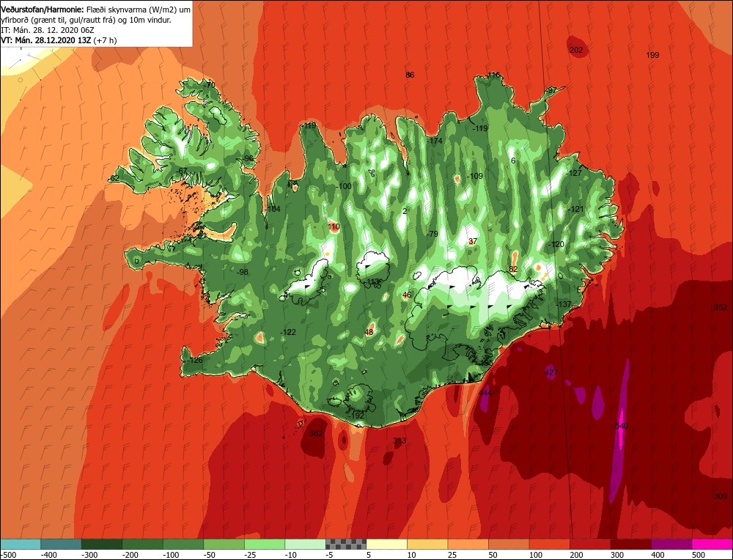
Task: Click the darkest green legend swatch between -300 and -200
Action: [x=102, y=544]
